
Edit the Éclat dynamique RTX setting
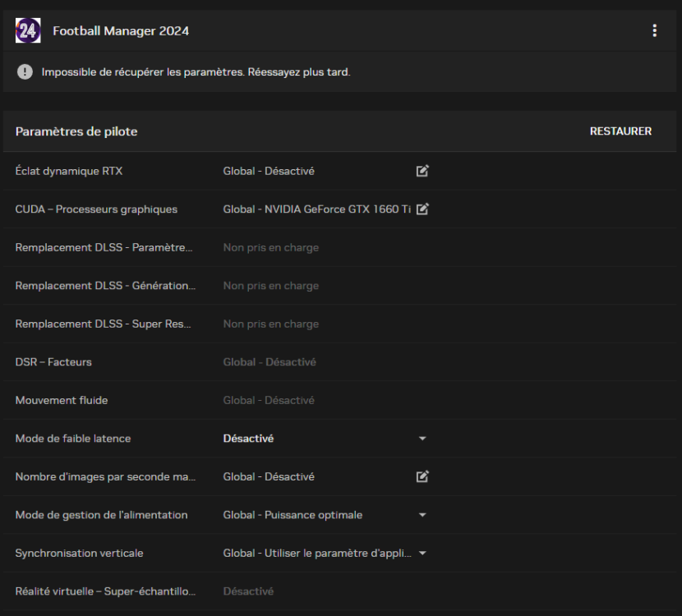coord(422,172)
